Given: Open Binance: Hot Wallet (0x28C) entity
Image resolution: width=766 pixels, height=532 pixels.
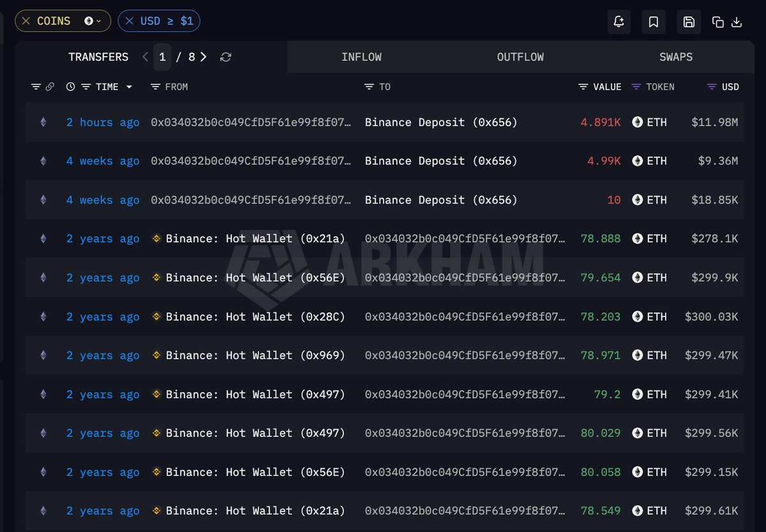Looking at the screenshot, I should [255, 316].
